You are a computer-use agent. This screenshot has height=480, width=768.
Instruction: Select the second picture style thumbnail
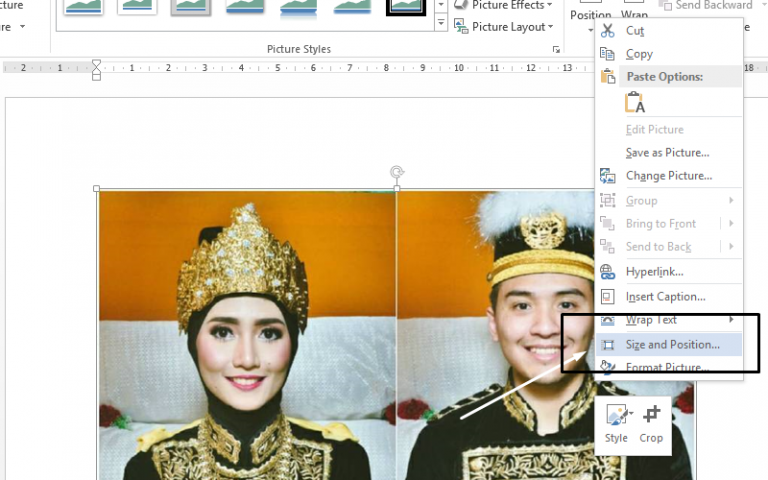click(137, 7)
